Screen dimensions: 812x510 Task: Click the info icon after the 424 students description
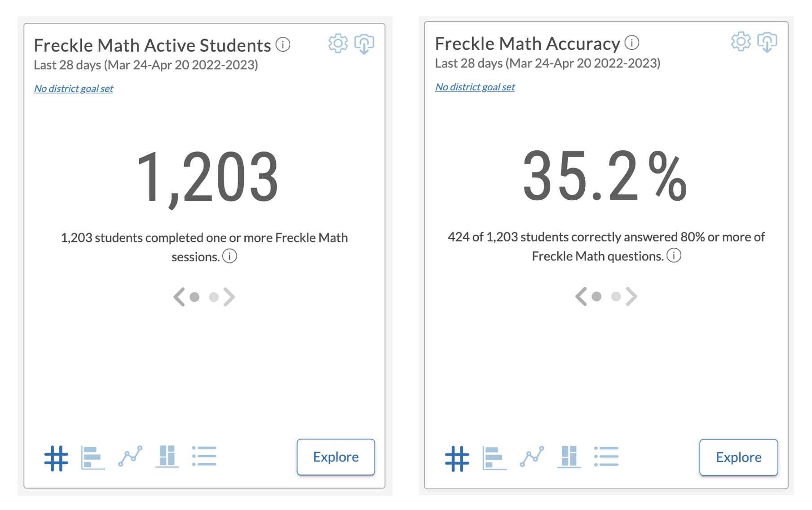click(x=674, y=255)
